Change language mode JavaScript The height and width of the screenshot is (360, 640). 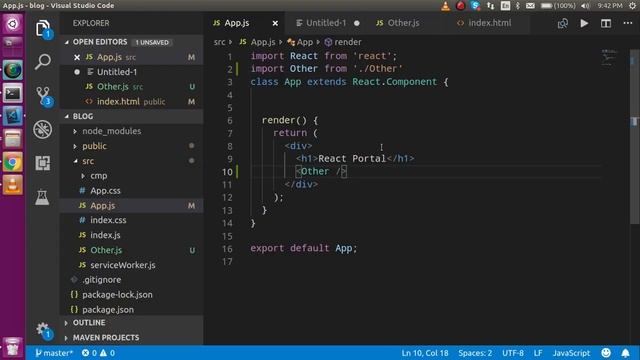point(571,353)
